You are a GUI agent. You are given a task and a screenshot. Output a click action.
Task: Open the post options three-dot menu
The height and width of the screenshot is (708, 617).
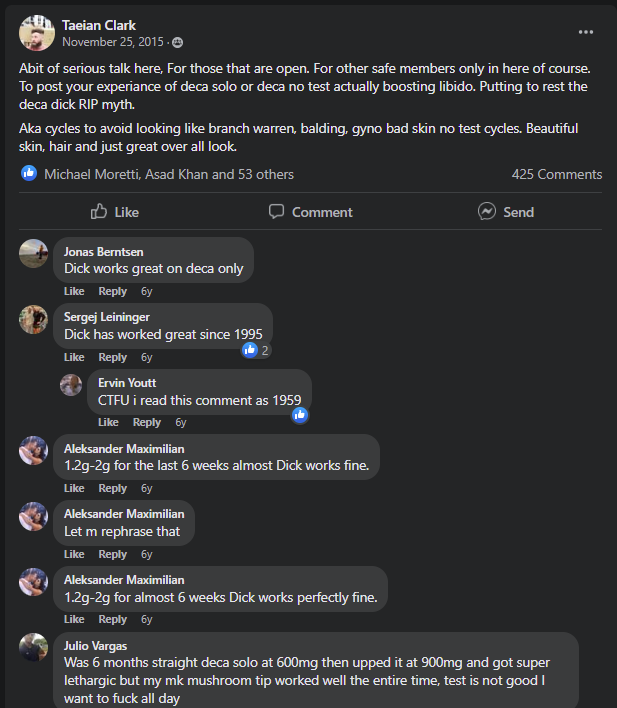pyautogui.click(x=586, y=31)
